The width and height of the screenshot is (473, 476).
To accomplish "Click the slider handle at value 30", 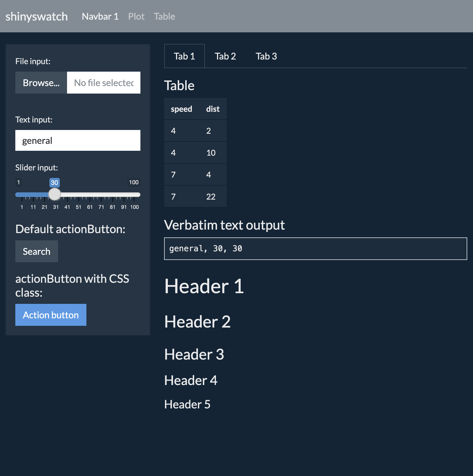I will tap(54, 194).
